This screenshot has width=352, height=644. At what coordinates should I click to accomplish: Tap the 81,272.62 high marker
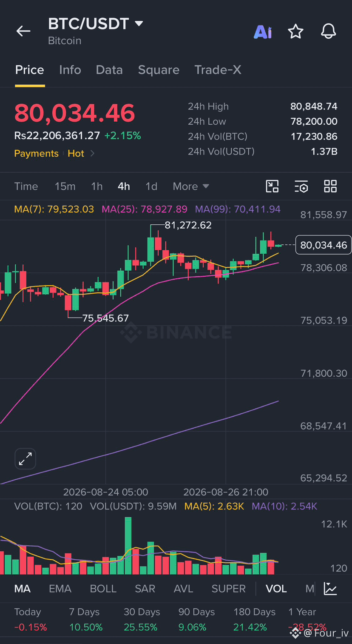188,225
